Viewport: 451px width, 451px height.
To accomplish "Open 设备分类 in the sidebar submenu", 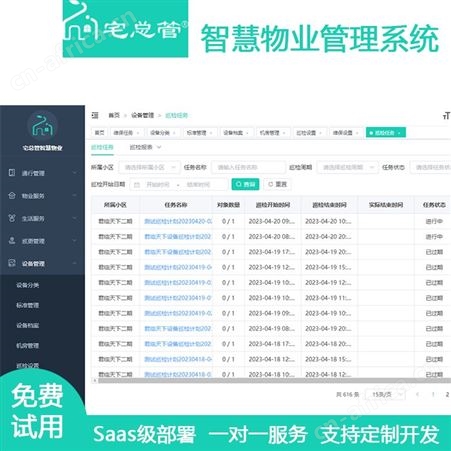I will [x=28, y=285].
